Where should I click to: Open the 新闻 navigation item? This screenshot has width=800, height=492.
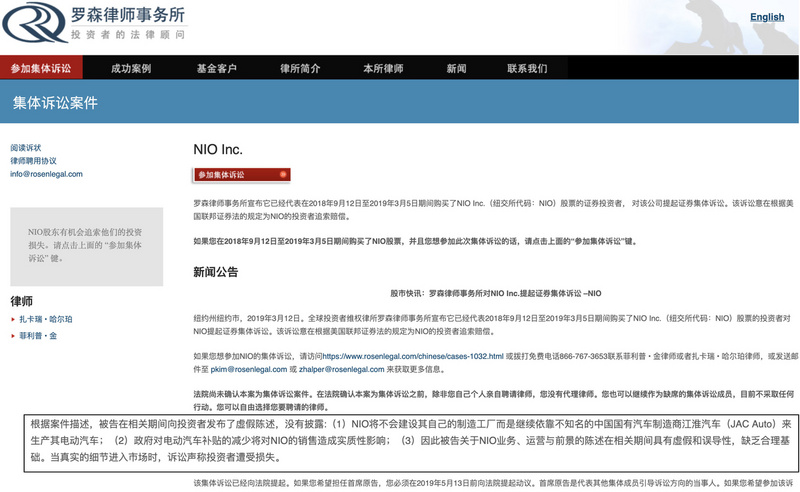(x=456, y=68)
